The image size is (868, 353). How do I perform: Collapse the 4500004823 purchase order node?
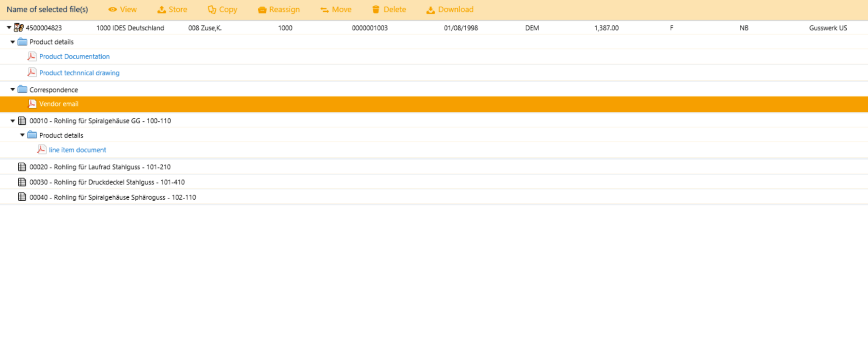click(x=9, y=28)
